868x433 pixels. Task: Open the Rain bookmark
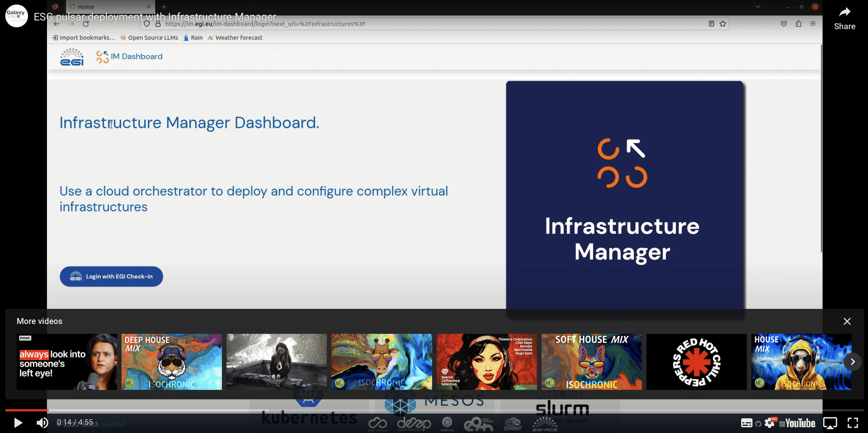pyautogui.click(x=193, y=38)
